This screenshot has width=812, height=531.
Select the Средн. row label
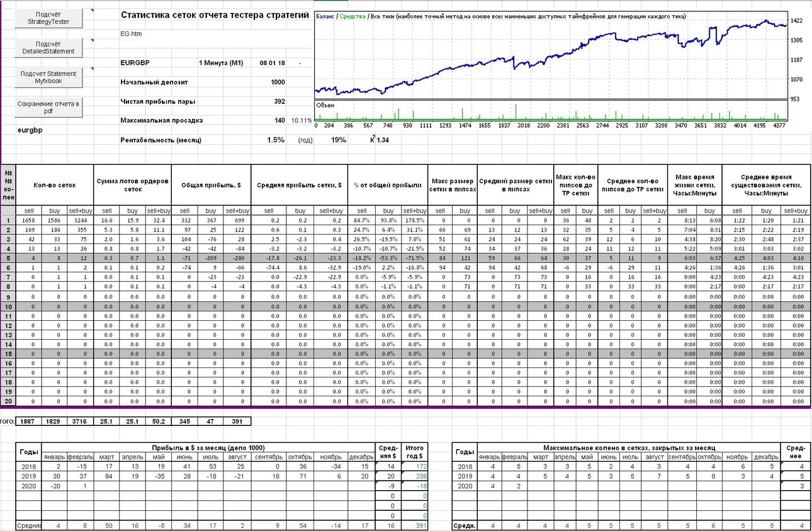465,525
